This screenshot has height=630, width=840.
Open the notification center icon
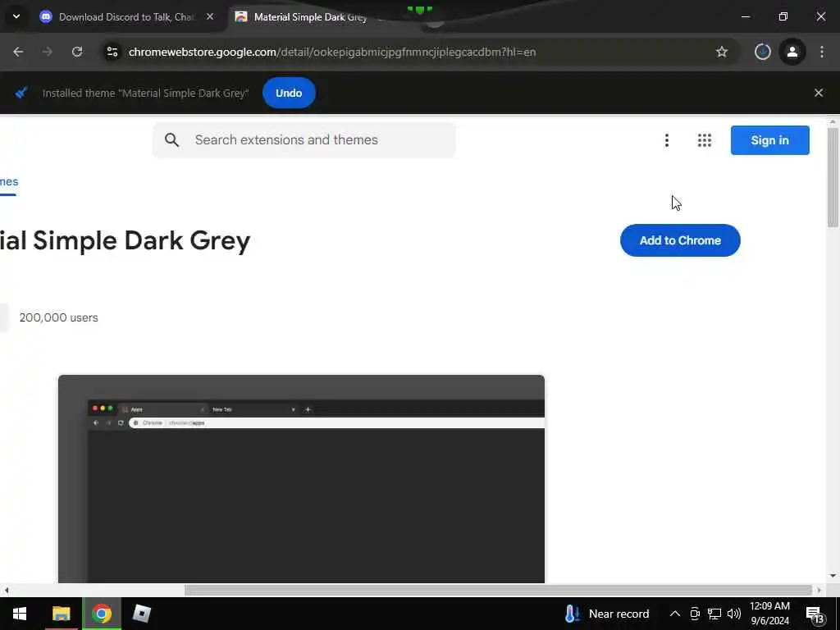tap(815, 614)
